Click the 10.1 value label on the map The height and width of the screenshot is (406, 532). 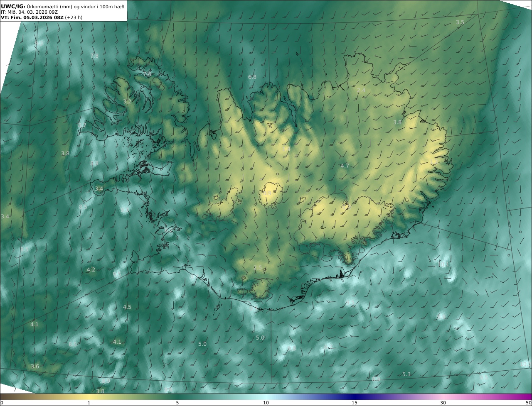pyautogui.click(x=444, y=264)
